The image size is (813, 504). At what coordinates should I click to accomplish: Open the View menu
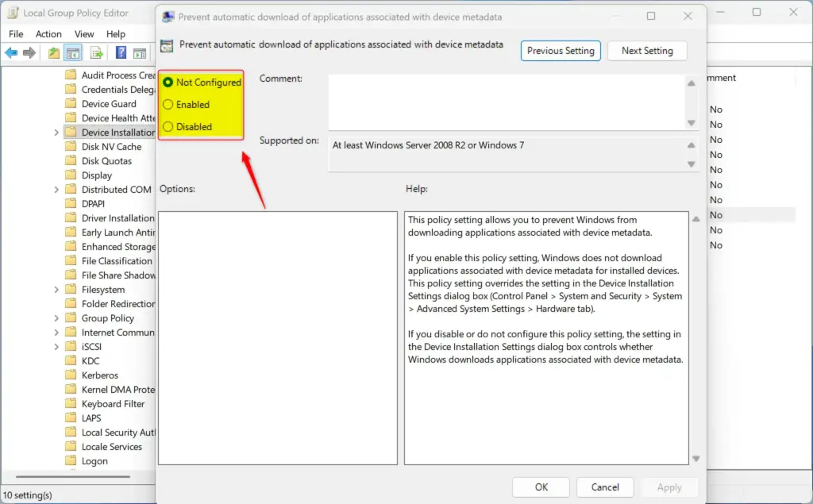84,33
